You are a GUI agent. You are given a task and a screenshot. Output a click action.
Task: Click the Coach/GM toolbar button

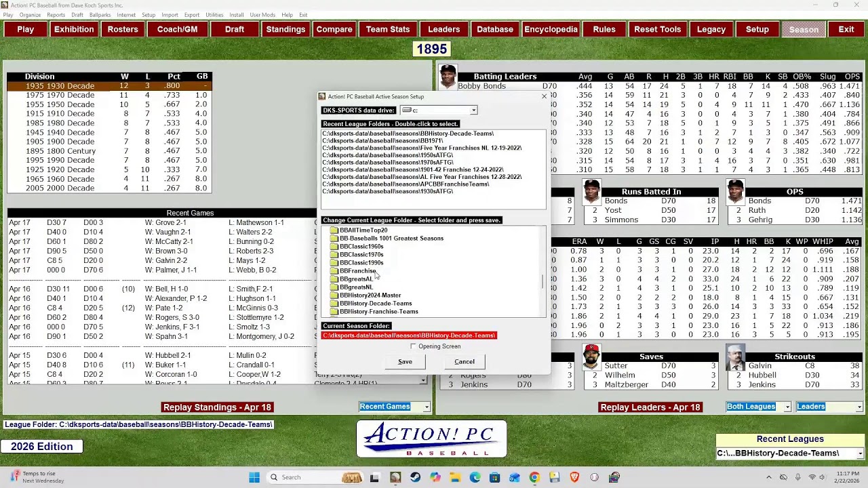tap(178, 29)
